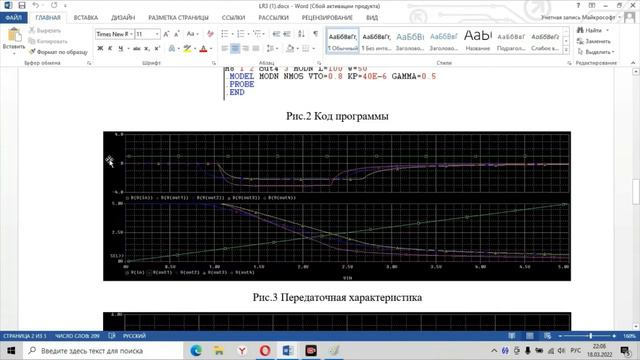Open the font size dropdown

[157, 34]
